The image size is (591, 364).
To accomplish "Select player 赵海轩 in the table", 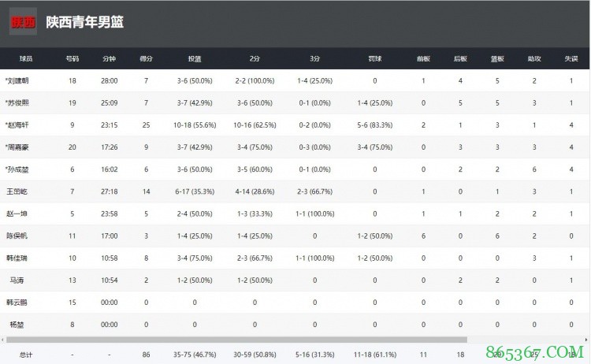I will pos(18,124).
